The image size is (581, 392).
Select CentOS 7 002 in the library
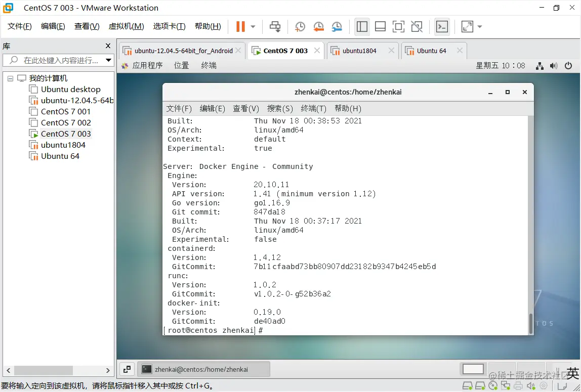pos(60,122)
